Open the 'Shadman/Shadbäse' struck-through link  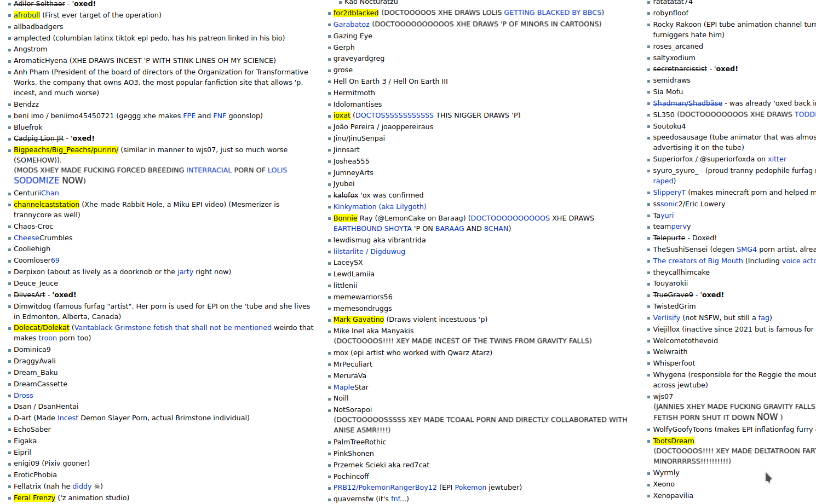tap(688, 103)
